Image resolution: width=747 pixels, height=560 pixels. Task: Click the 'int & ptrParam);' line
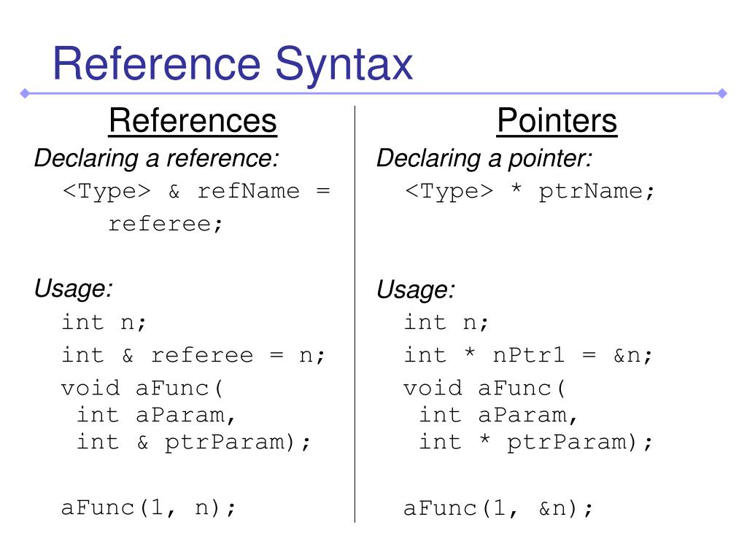coord(193,443)
